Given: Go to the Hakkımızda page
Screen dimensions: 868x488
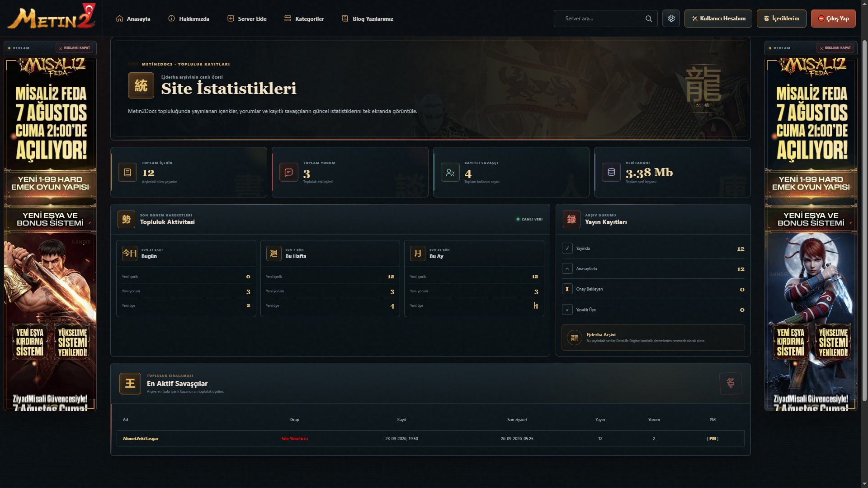Looking at the screenshot, I should 189,19.
